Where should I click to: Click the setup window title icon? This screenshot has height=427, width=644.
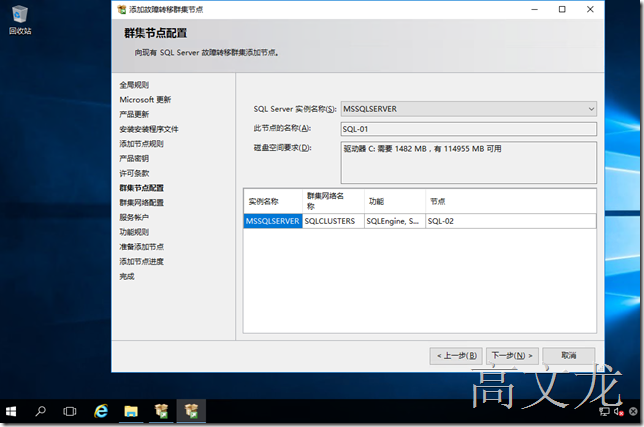coord(122,9)
